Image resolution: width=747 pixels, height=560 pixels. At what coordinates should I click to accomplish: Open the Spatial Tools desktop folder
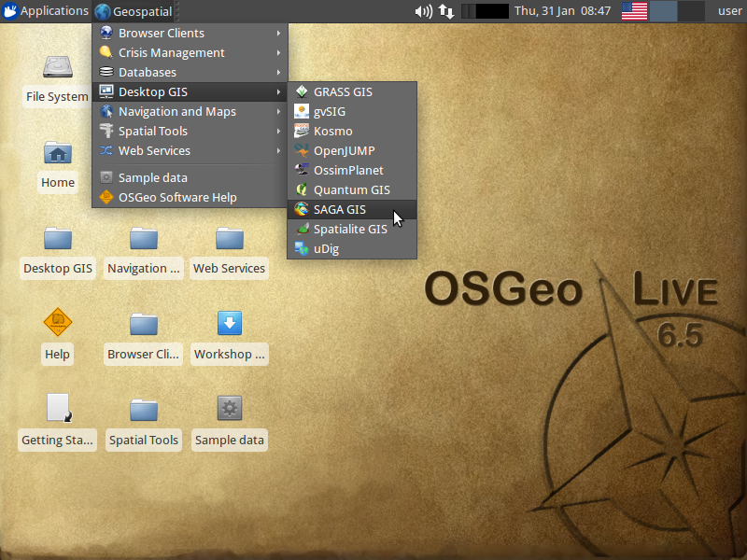tap(144, 410)
